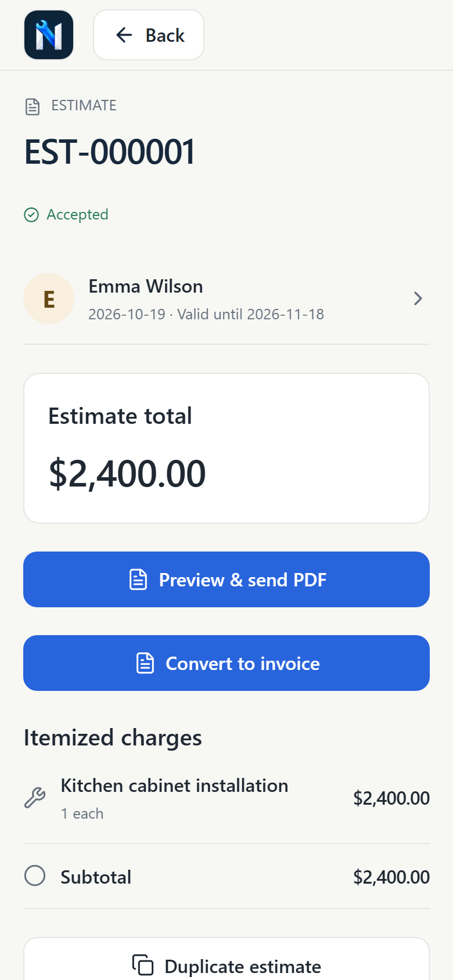Open Preview & send PDF
Image resolution: width=453 pixels, height=980 pixels.
pyautogui.click(x=227, y=579)
